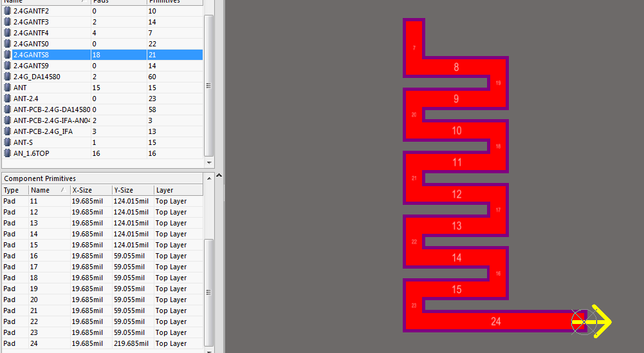Image resolution: width=644 pixels, height=353 pixels.
Task: Click pad 8 on the antenna footprint
Action: tap(456, 67)
